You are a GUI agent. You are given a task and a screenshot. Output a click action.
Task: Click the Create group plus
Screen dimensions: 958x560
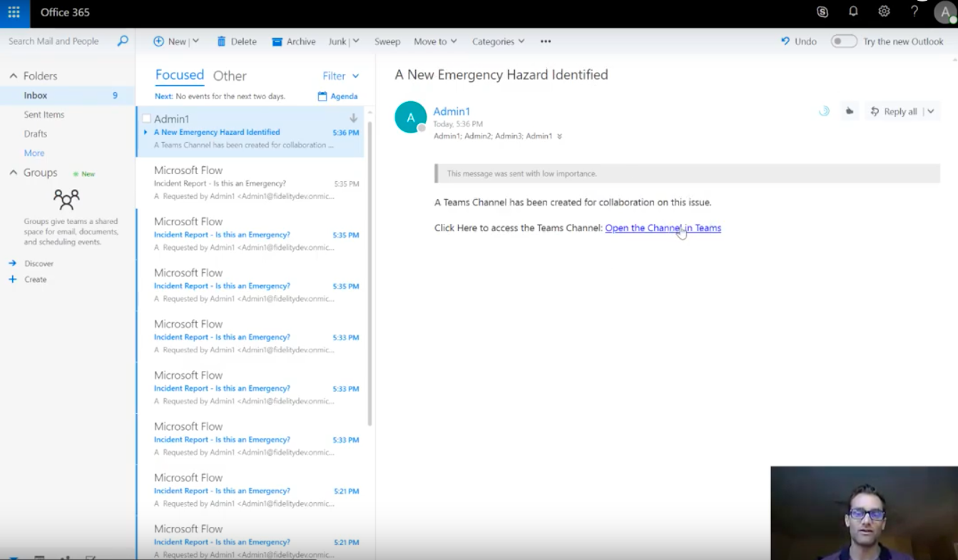point(12,279)
